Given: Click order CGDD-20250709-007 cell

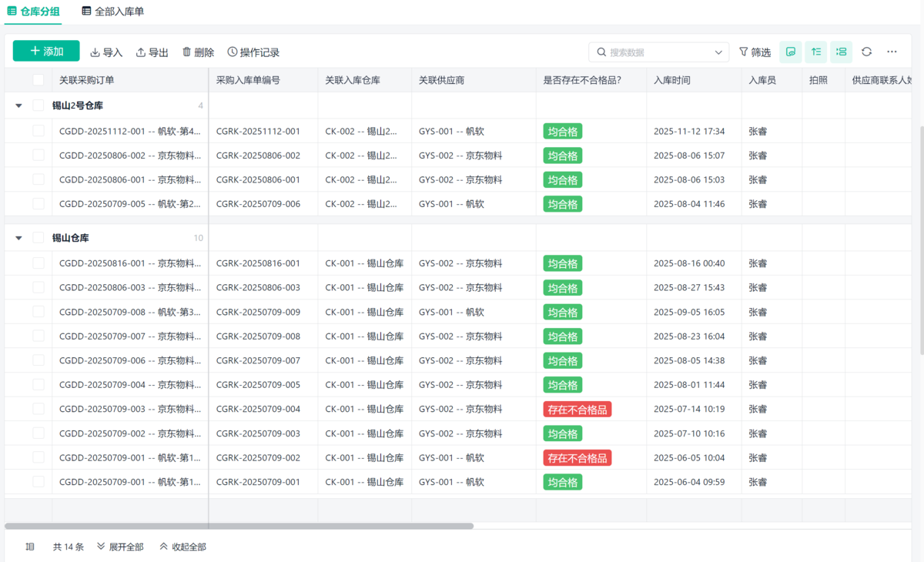Looking at the screenshot, I should [129, 336].
